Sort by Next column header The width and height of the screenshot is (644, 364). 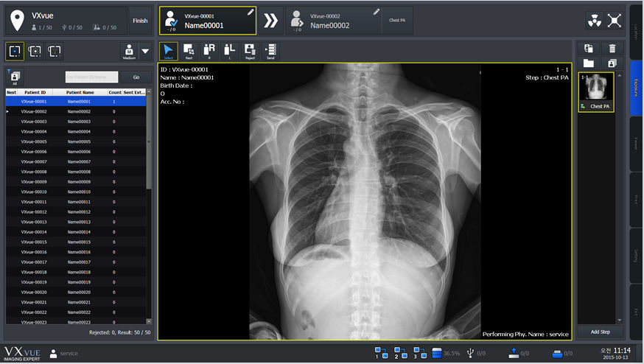[x=12, y=92]
